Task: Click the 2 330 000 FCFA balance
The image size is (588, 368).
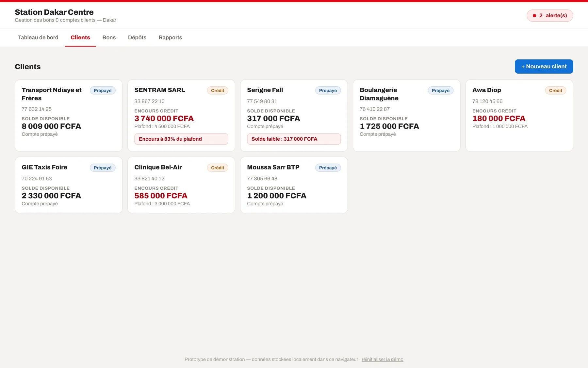Action: 51,196
